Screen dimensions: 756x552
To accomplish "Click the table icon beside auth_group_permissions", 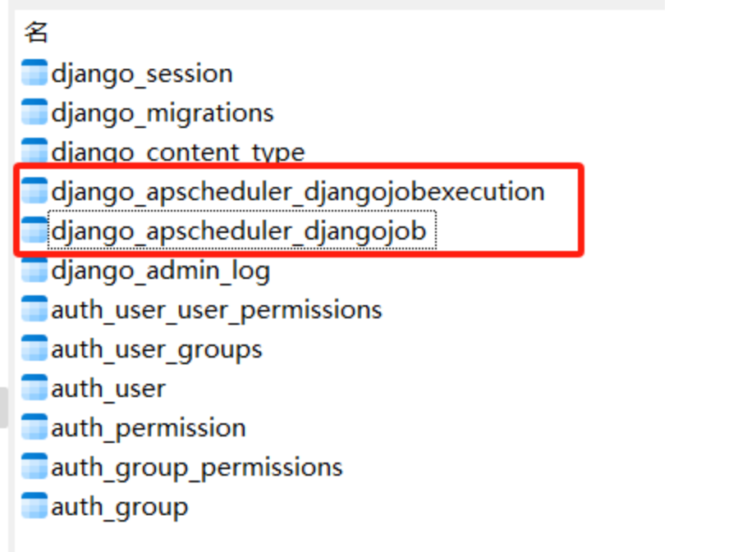I will [x=34, y=466].
